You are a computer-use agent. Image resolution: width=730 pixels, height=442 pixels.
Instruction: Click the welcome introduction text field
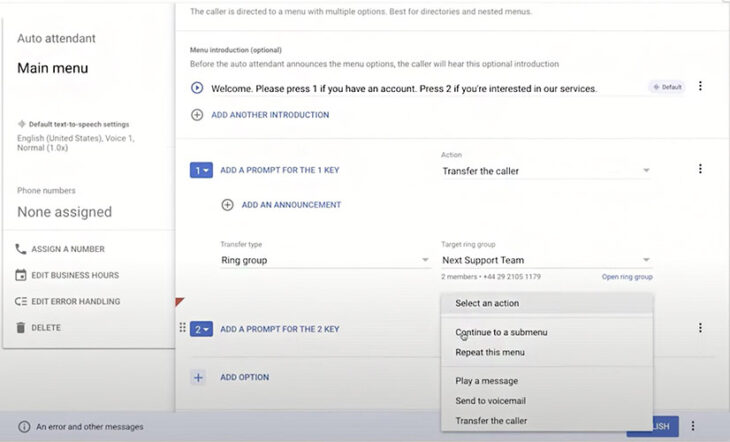(404, 88)
